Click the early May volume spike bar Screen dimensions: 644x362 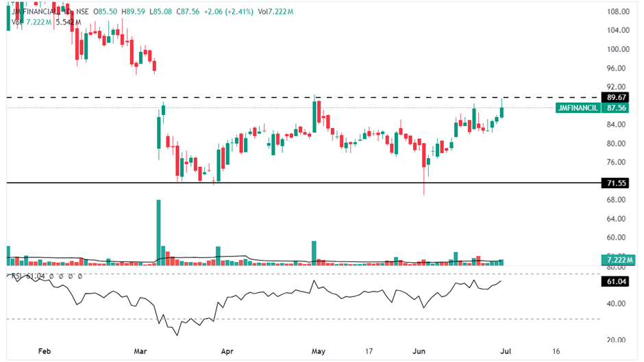314,253
